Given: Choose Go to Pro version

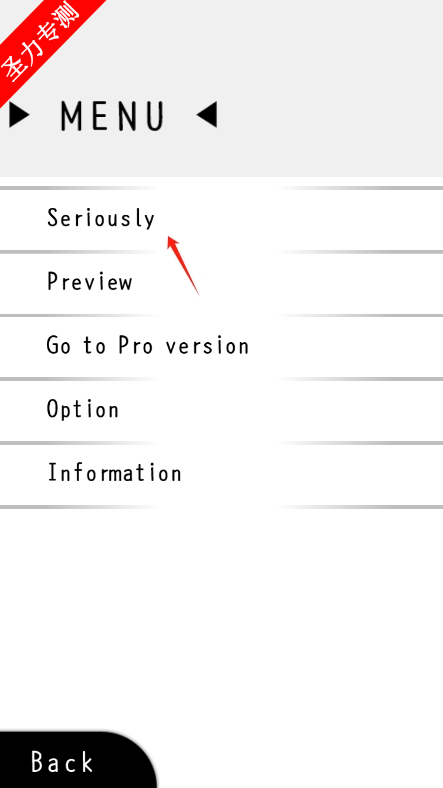Looking at the screenshot, I should click(222, 347).
